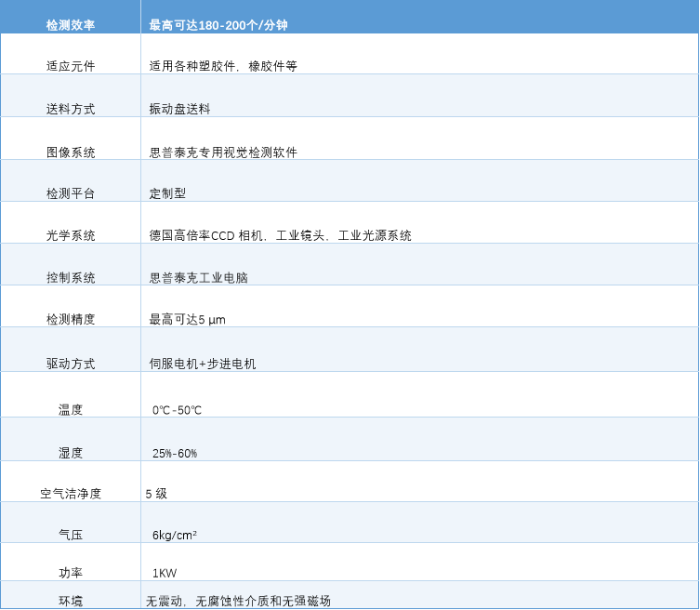700x610 pixels.
Task: Select 思普泰克专用视觉检测软件 text
Action: 223,152
